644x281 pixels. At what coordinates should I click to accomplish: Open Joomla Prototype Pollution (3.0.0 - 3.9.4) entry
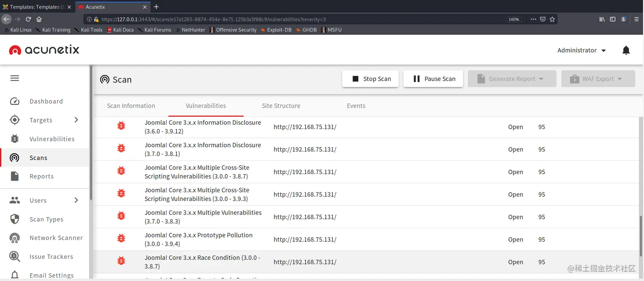click(198, 239)
